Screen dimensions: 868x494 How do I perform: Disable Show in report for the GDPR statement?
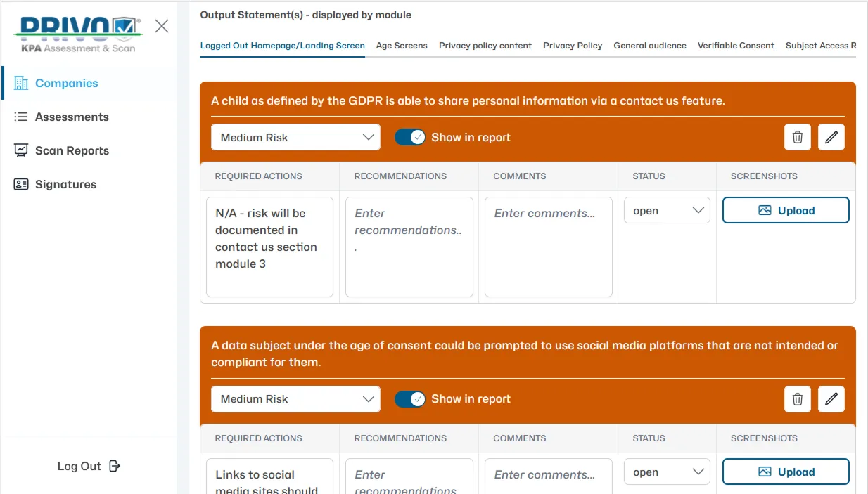(410, 136)
